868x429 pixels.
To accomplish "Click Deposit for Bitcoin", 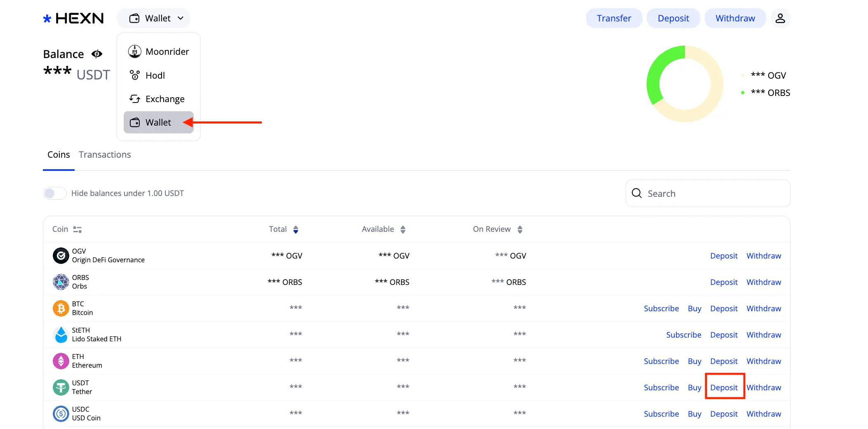I will (724, 308).
